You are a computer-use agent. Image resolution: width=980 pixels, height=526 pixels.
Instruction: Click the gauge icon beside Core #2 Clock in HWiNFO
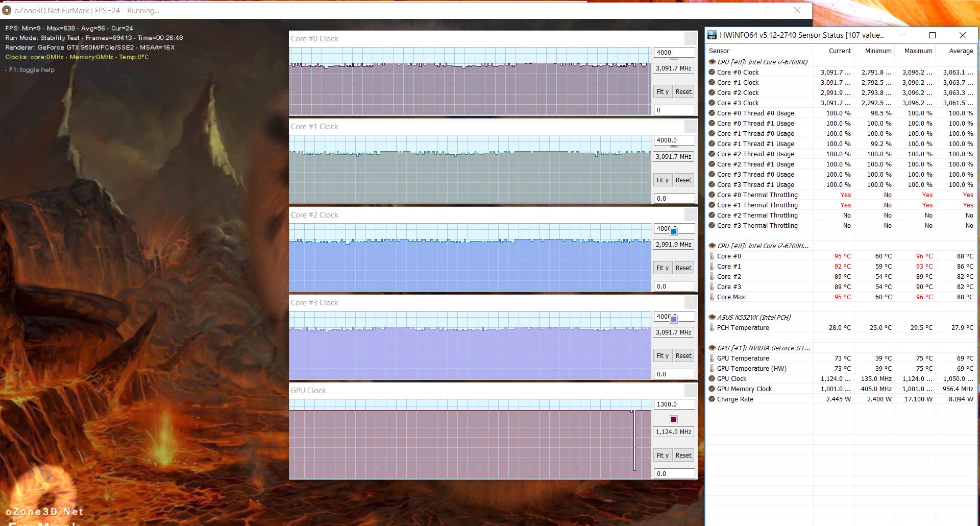point(712,92)
